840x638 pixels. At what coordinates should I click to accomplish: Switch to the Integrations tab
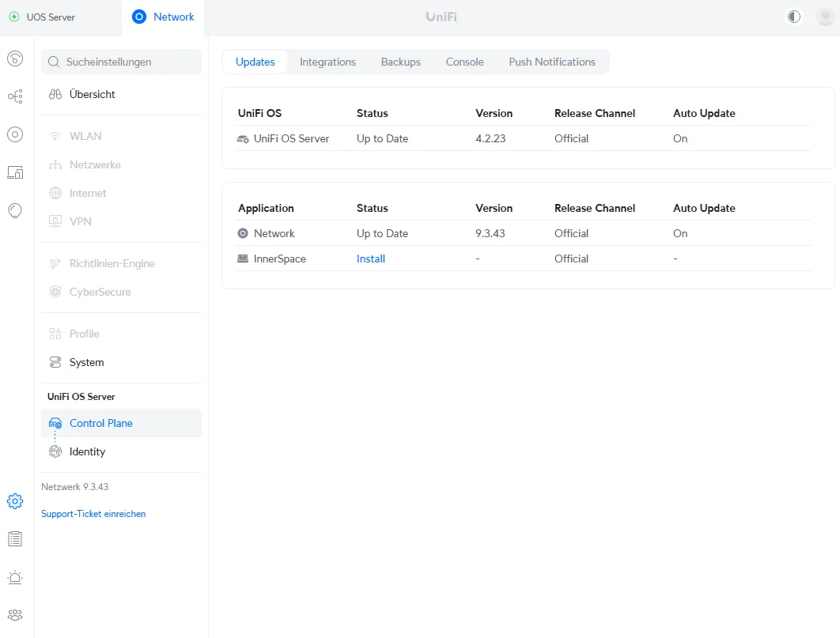pyautogui.click(x=327, y=62)
